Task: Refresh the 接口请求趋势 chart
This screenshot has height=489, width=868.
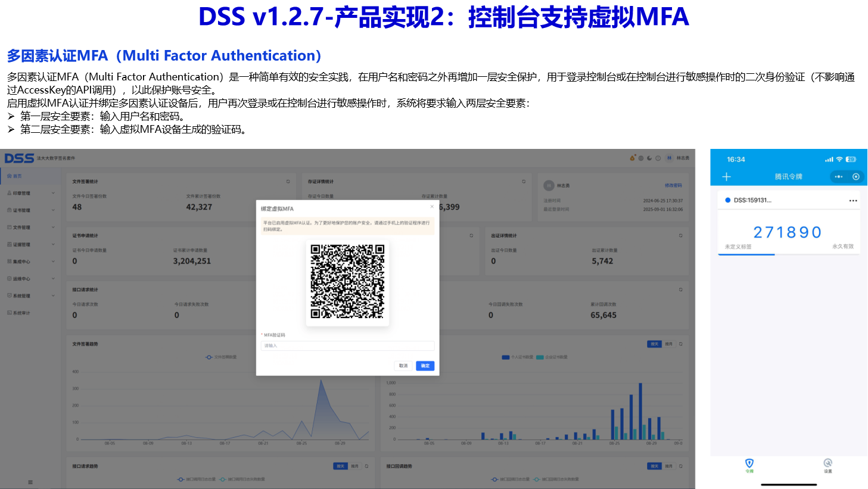Action: (367, 466)
